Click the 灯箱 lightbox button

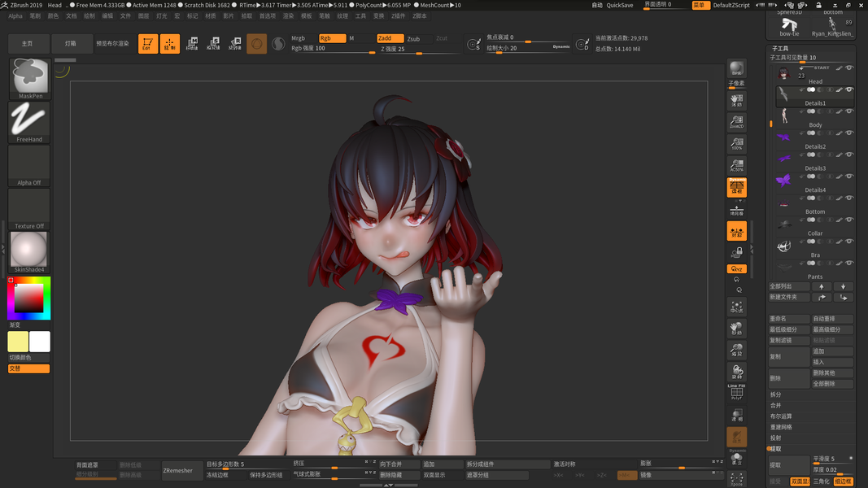(x=70, y=43)
